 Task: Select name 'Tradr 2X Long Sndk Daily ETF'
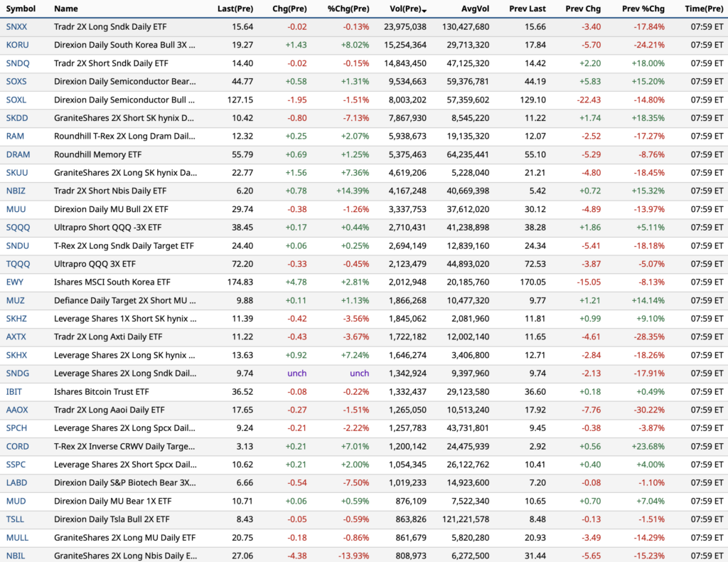[110, 27]
